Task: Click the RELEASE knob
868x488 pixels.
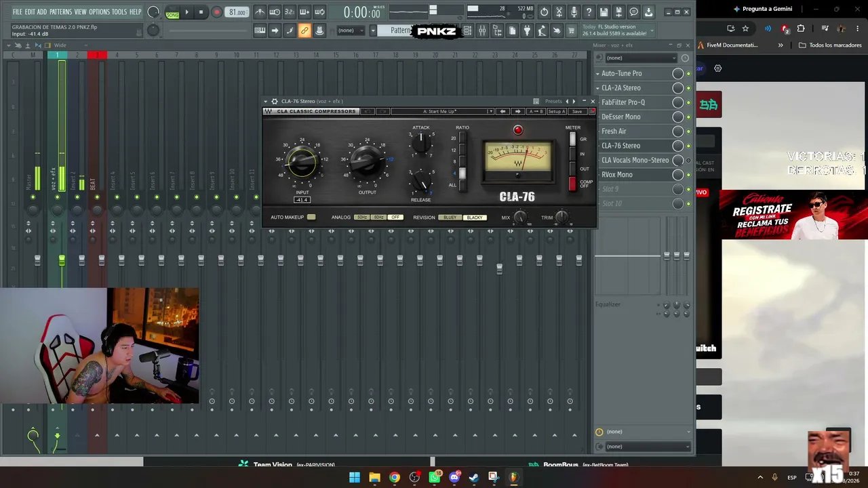Action: coord(421,182)
